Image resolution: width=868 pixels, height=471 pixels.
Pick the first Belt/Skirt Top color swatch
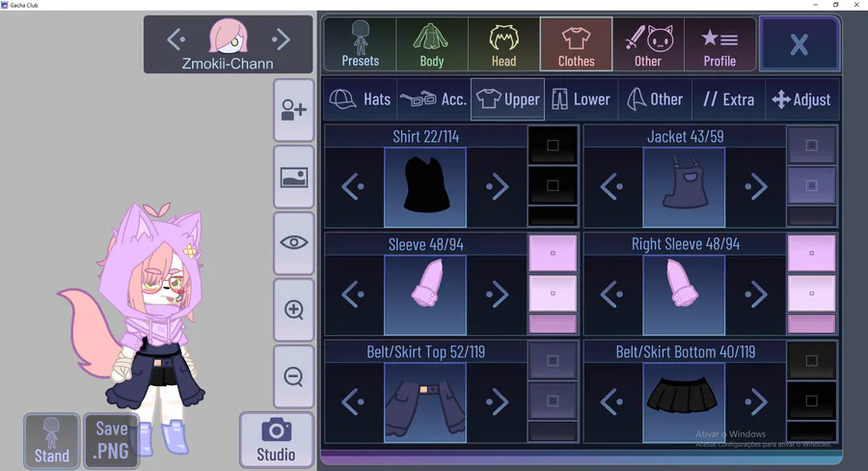click(x=553, y=361)
